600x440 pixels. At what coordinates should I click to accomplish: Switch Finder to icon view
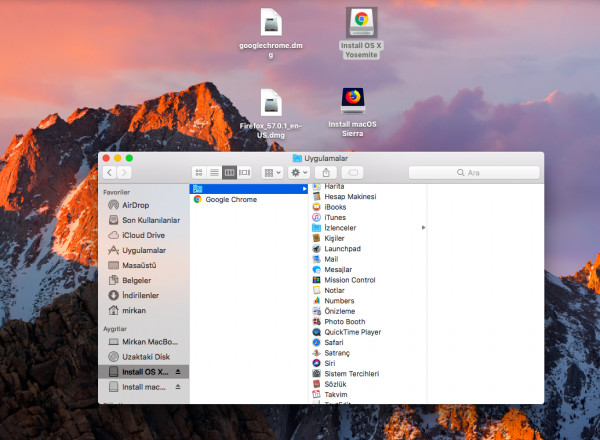(x=199, y=173)
